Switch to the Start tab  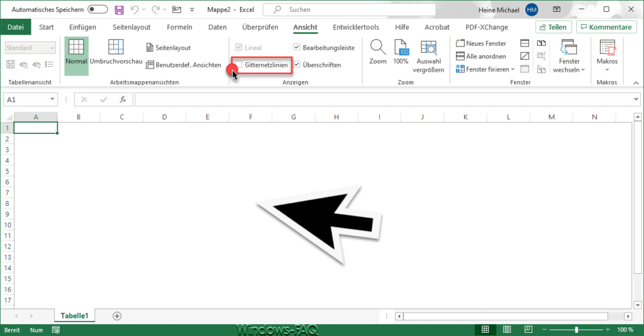(47, 27)
